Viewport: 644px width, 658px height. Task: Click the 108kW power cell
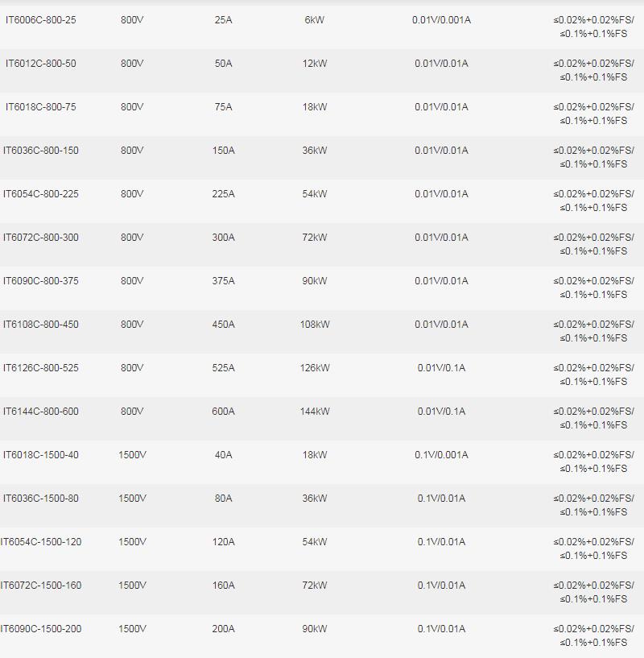pyautogui.click(x=315, y=325)
